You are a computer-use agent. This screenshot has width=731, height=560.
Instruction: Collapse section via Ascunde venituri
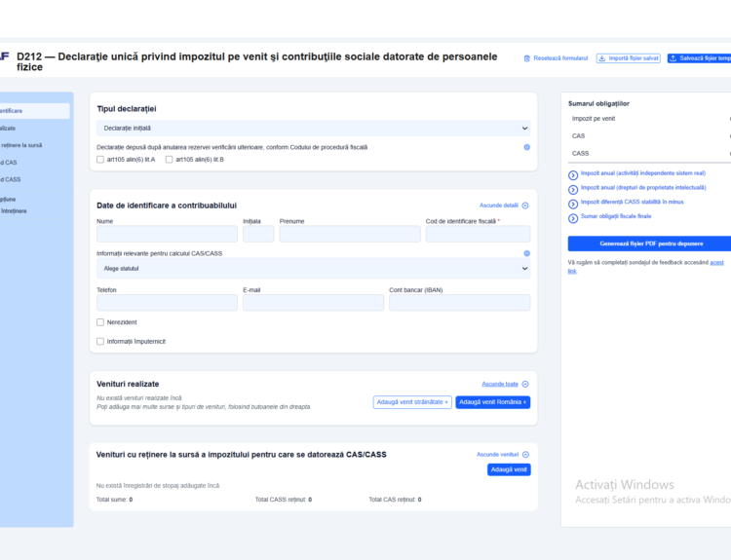(497, 454)
